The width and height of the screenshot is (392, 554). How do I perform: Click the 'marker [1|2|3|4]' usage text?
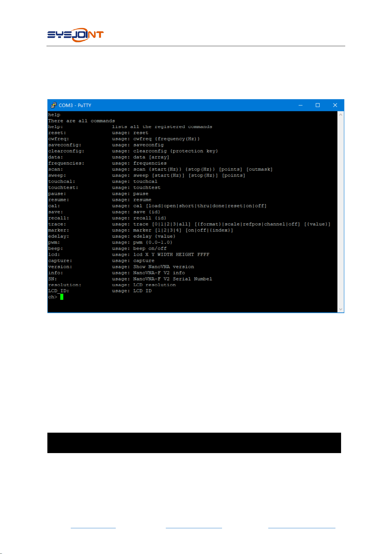[157, 230]
